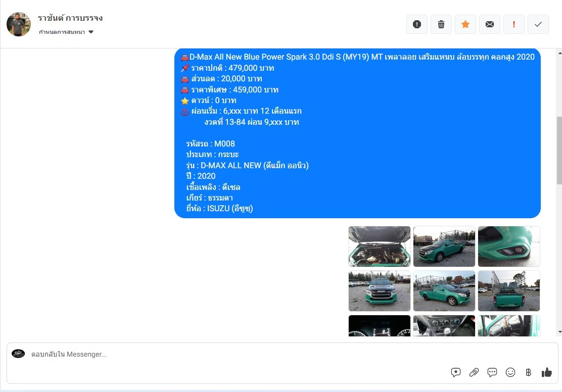Open engine bay photo thumbnail
Screen dimensions: 562x392
379,247
